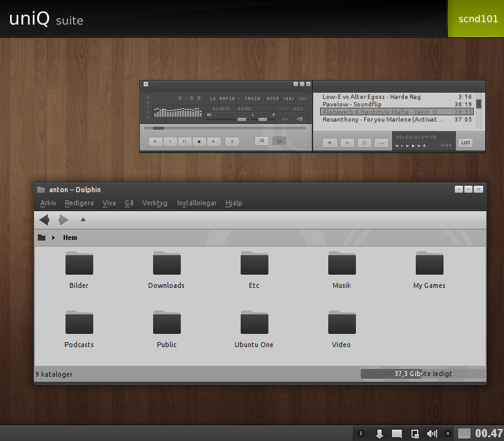The height and width of the screenshot is (441, 504).
Task: Add a track using the plus button
Action: [329, 142]
